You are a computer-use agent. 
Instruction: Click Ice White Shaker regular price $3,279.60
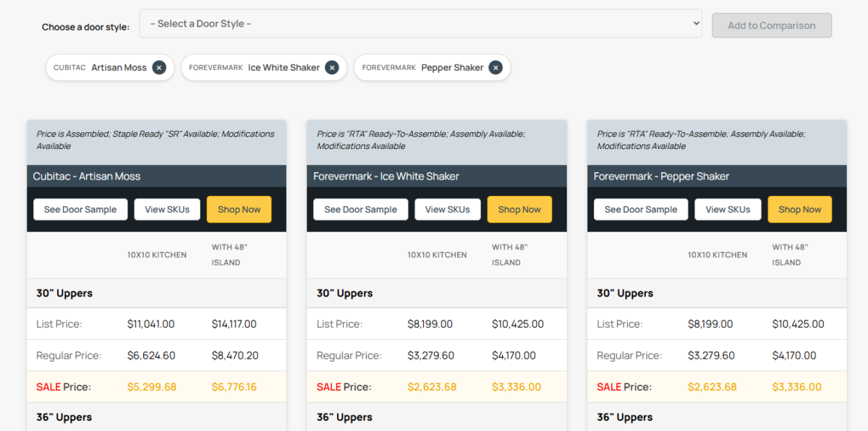pyautogui.click(x=431, y=356)
